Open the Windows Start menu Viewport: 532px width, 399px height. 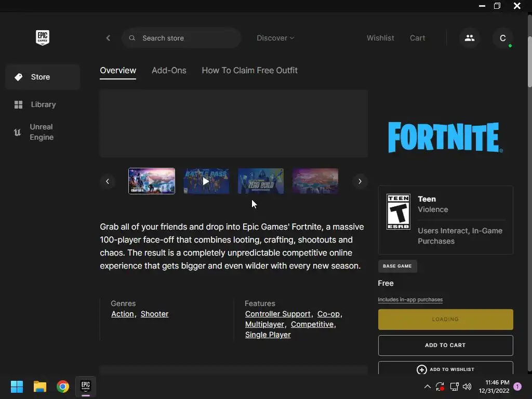17,387
